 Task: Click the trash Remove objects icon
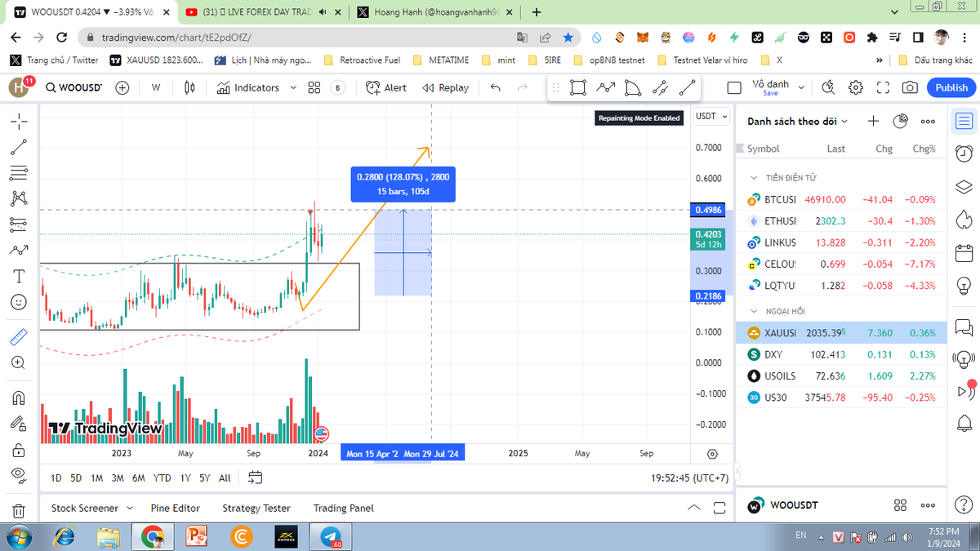[x=19, y=511]
